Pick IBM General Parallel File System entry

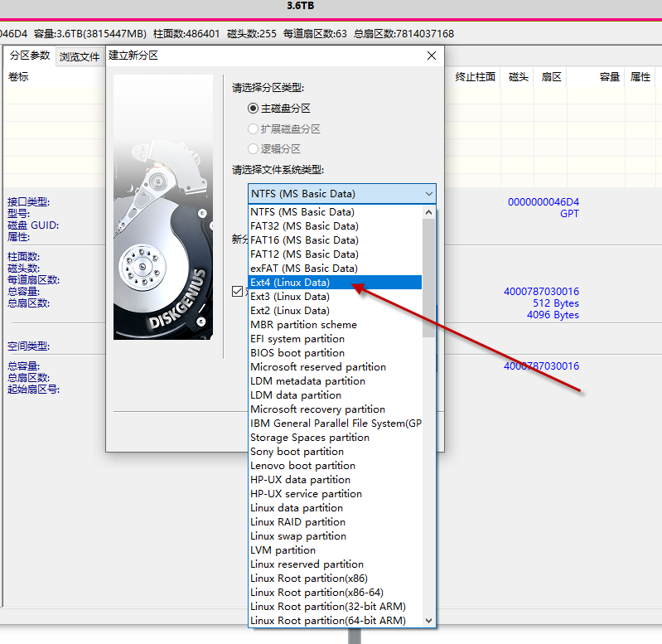pos(336,424)
